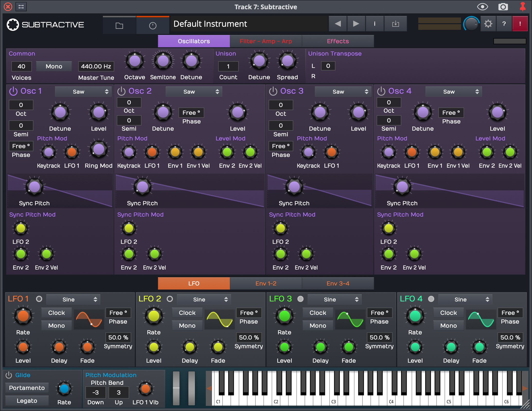Viewport: 532px width, 411px height.
Task: Click the pitch bend wheel slider
Action: click(176, 388)
